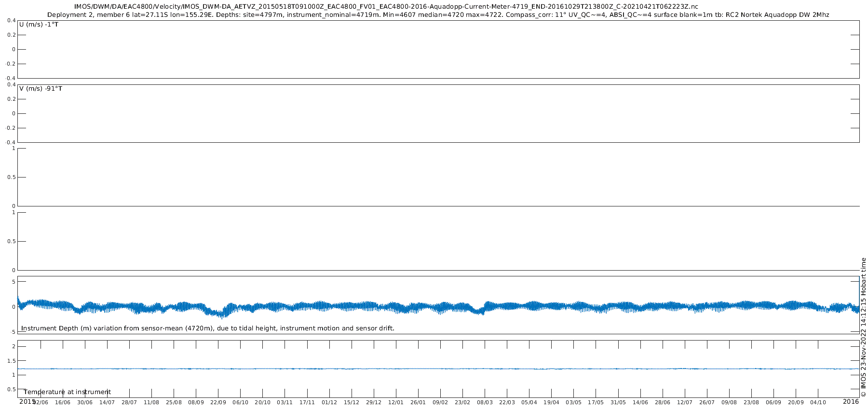Screen dimensions: 868x410
Task: Click the '28/07' date tick label
Action: [x=129, y=402]
